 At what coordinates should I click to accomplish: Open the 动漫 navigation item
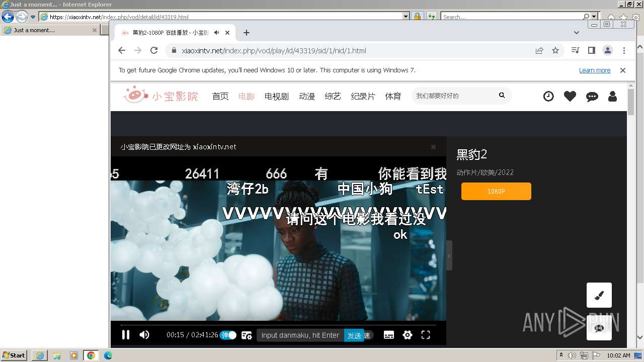(x=307, y=96)
